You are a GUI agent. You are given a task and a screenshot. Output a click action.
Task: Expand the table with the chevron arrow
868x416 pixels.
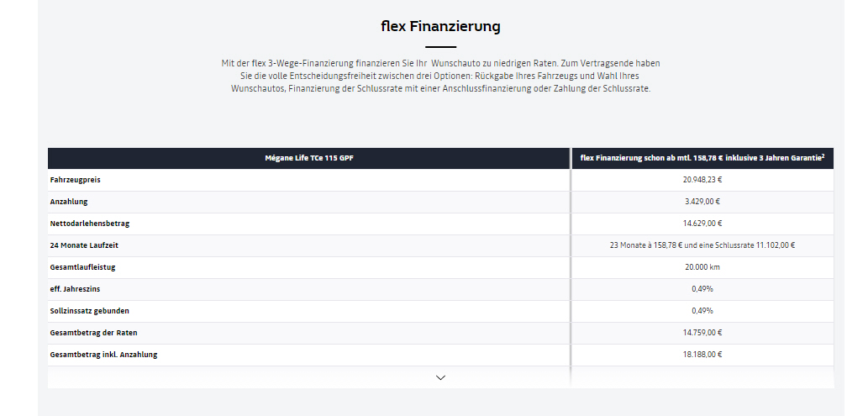(440, 377)
